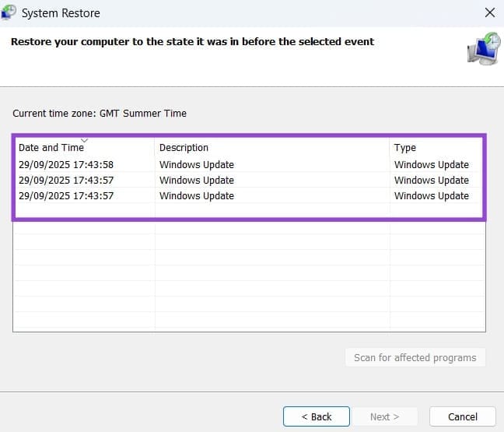Sort by the Description column header
The image size is (504, 432).
pos(184,148)
